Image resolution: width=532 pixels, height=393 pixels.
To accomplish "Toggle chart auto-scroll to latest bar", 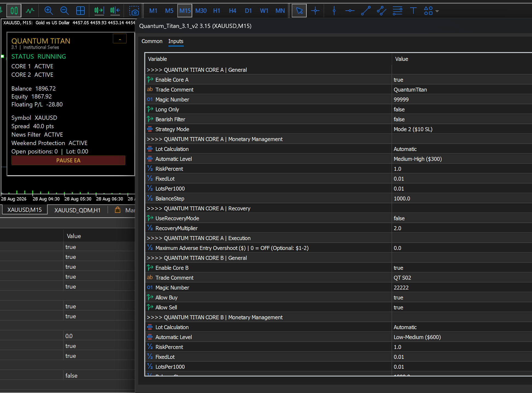I will [99, 11].
